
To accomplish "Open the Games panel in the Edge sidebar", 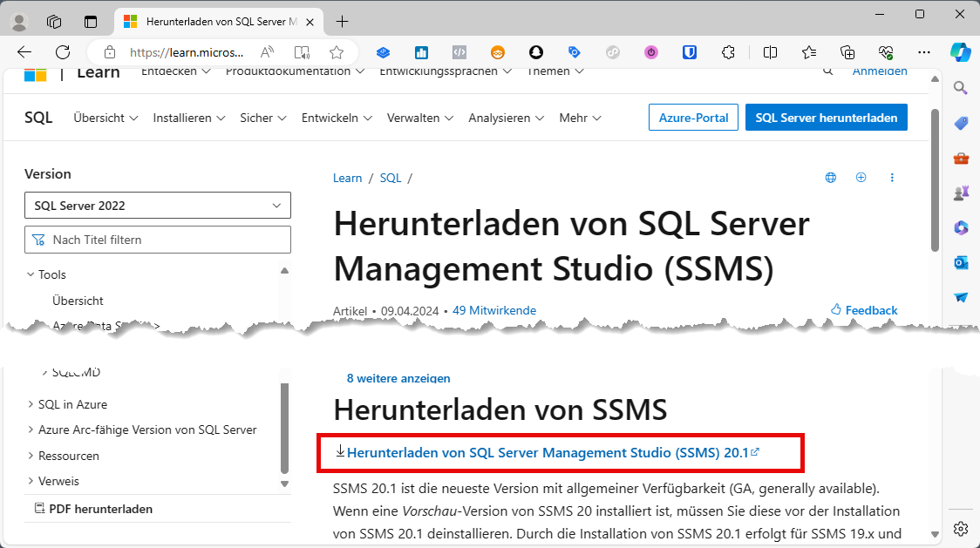I will pyautogui.click(x=960, y=193).
